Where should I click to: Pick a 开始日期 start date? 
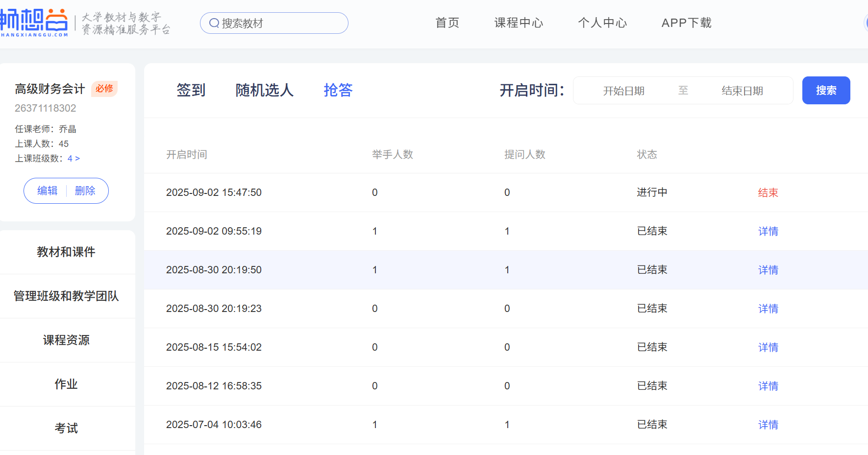pos(623,91)
